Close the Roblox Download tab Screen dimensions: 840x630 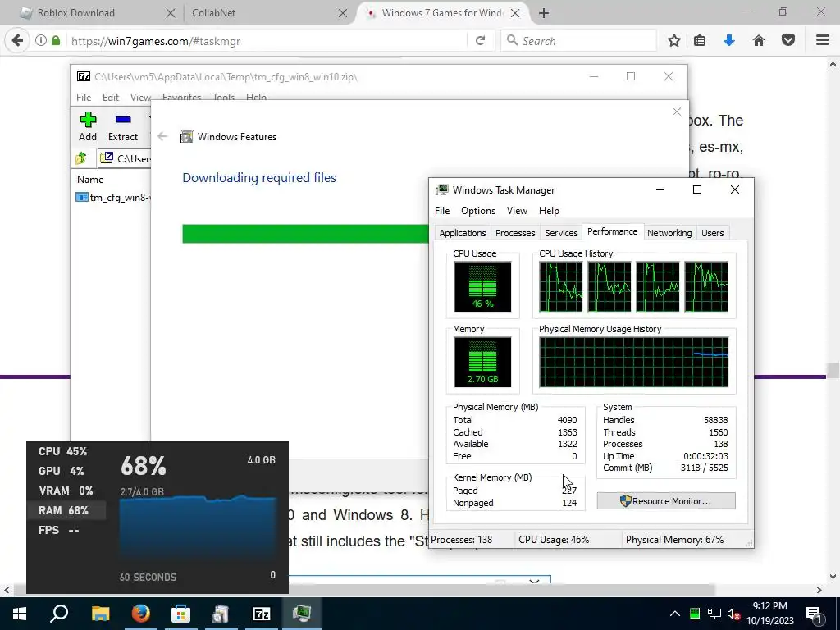[171, 13]
